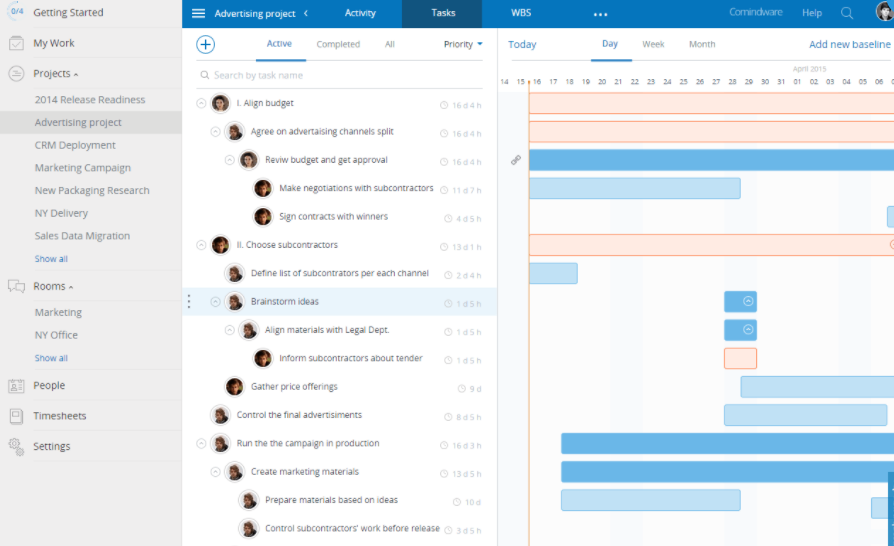Screen dimensions: 894x546
Task: Click the link icon beside the Gantt bar
Action: point(516,160)
